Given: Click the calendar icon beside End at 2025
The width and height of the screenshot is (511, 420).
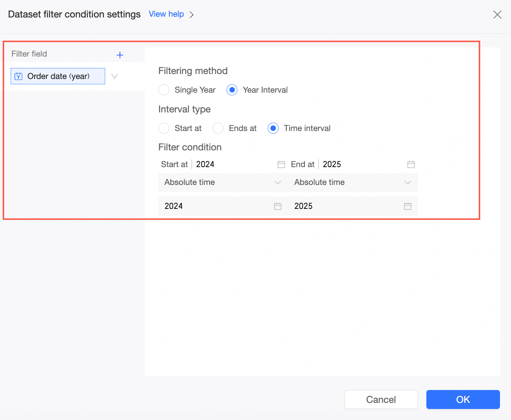Looking at the screenshot, I should 411,164.
